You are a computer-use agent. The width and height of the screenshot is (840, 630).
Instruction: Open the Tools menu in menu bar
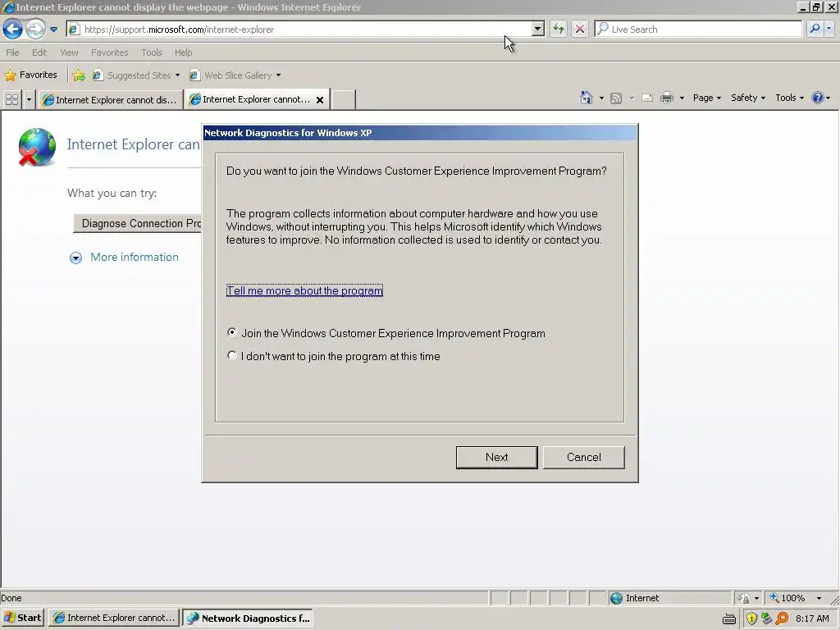click(x=152, y=52)
